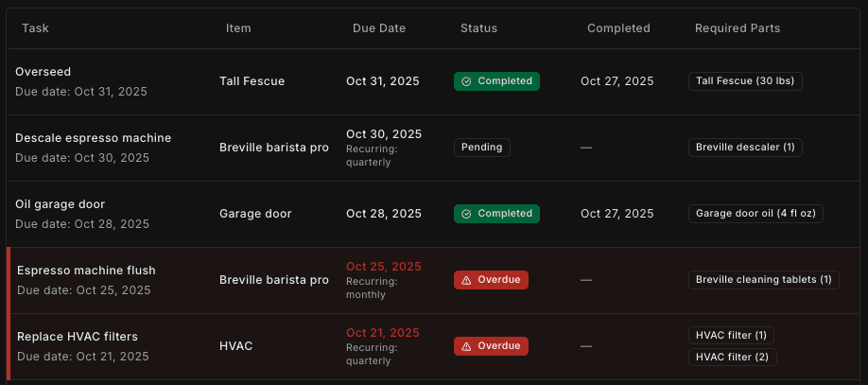Click the warning icon on Replace HVAC filters status

coord(467,346)
